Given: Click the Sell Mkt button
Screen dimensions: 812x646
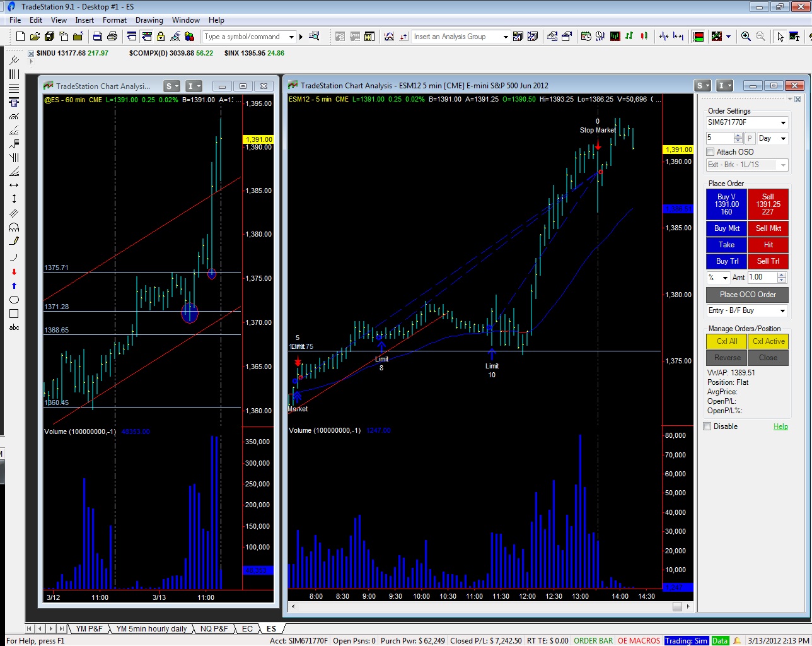Looking at the screenshot, I should (x=768, y=228).
